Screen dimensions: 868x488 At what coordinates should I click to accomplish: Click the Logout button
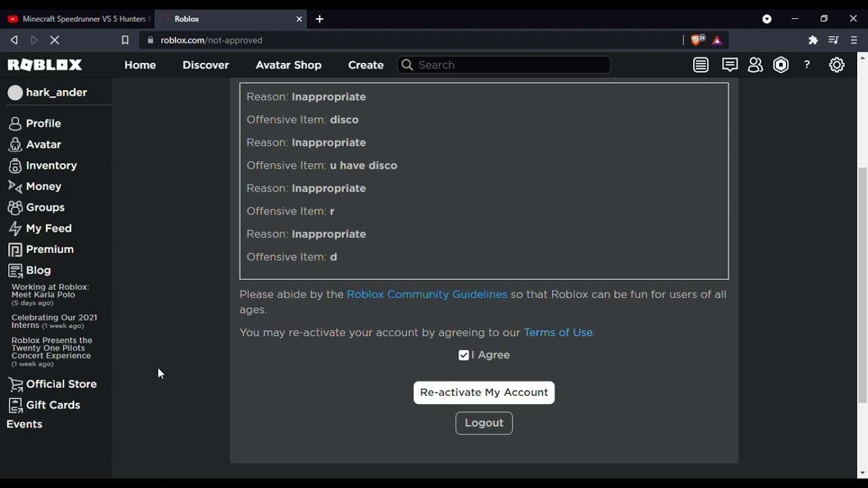point(484,424)
